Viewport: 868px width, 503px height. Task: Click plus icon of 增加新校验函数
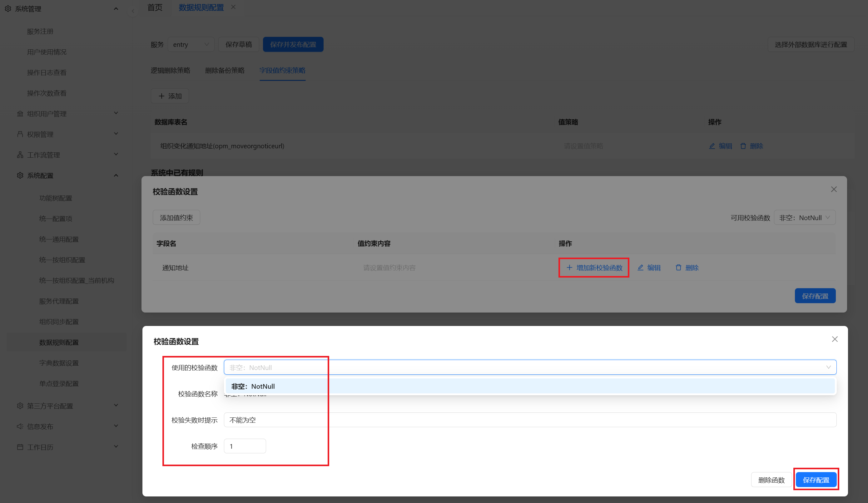point(569,268)
